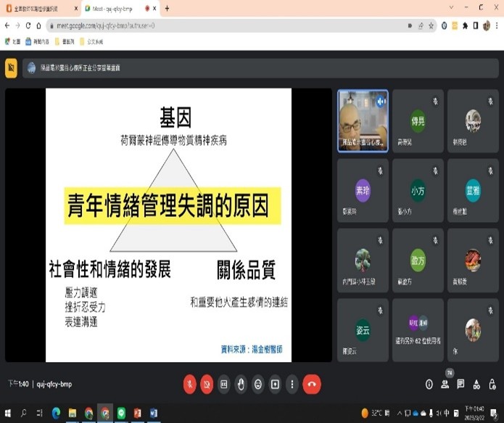
Task: Close the Meet browser tab
Action: [x=154, y=9]
